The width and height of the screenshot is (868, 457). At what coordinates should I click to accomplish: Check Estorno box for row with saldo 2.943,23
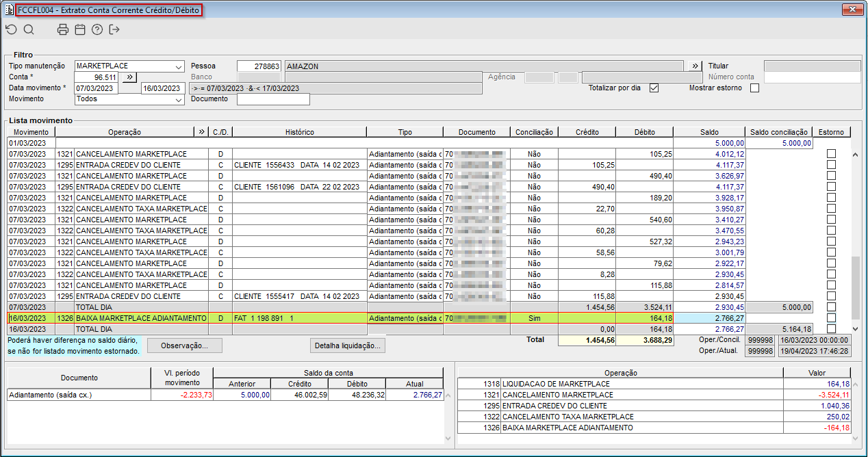(831, 241)
